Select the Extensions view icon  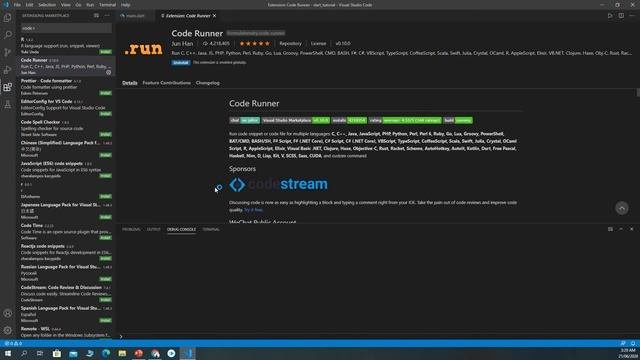pyautogui.click(x=7, y=87)
